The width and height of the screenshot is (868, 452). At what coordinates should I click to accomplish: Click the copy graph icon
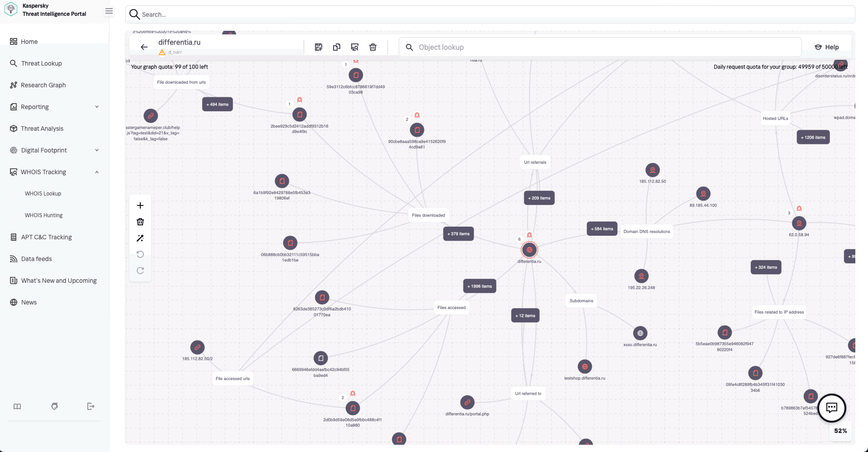tap(337, 47)
